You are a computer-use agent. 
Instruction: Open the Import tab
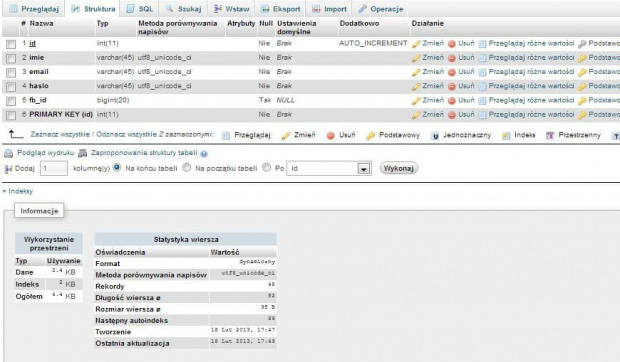point(329,9)
